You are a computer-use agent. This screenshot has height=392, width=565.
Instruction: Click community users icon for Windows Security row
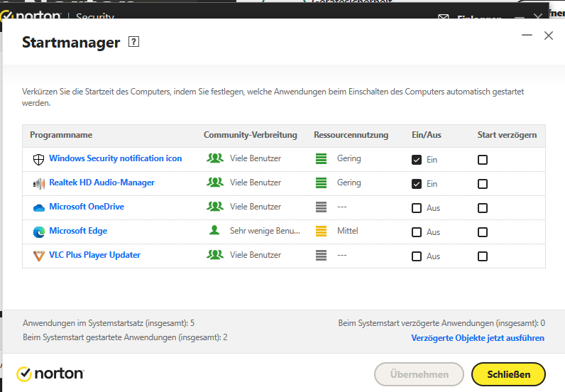pyautogui.click(x=215, y=158)
